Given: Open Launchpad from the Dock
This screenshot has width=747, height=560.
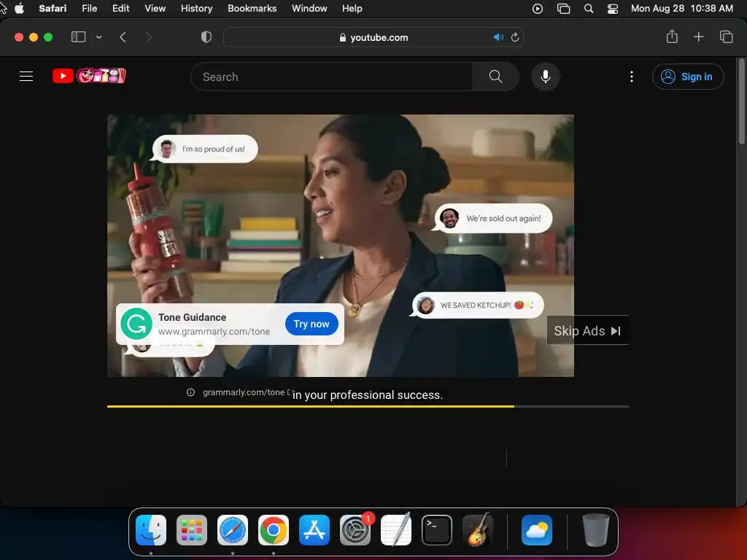Looking at the screenshot, I should 192,530.
